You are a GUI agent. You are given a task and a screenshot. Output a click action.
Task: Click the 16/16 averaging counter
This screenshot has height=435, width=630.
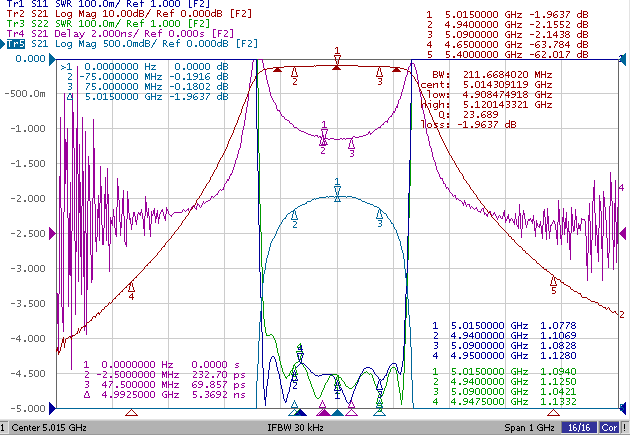[x=579, y=428]
